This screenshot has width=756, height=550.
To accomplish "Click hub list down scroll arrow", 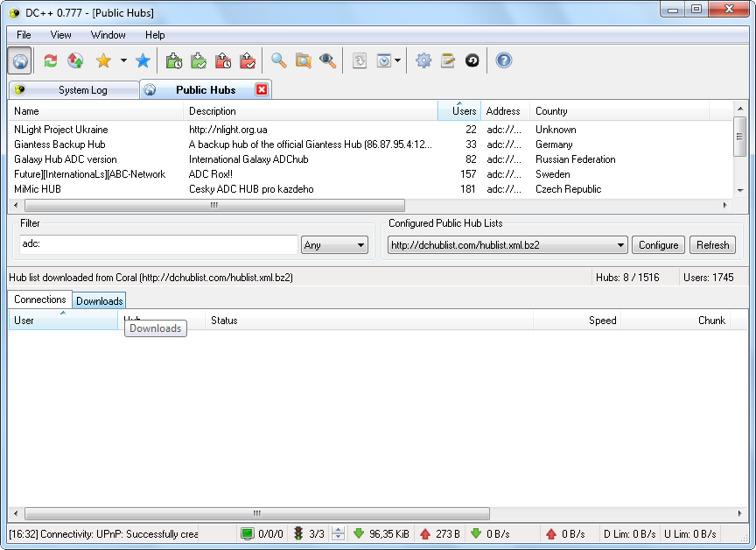I will coord(740,191).
